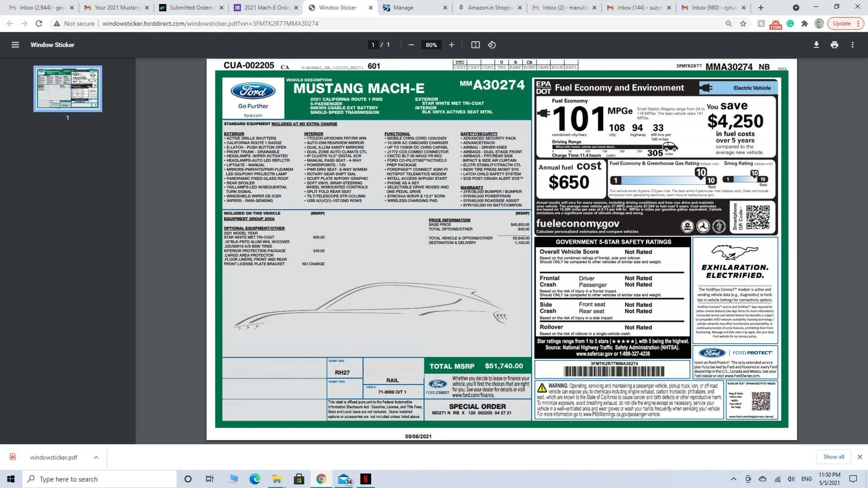Switch to the Inbox (2) tab

[564, 7]
